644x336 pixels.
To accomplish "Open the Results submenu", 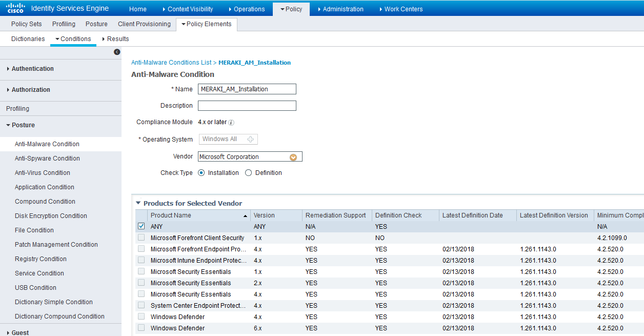I will [x=117, y=39].
